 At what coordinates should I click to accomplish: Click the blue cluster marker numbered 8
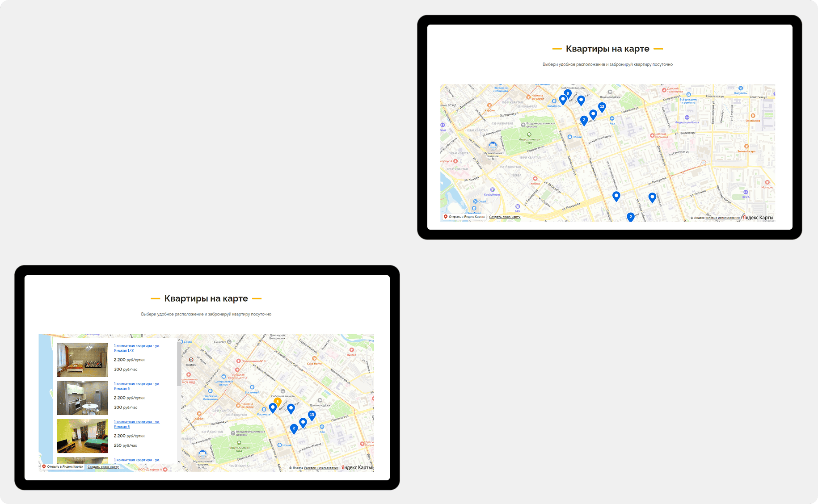tap(568, 94)
